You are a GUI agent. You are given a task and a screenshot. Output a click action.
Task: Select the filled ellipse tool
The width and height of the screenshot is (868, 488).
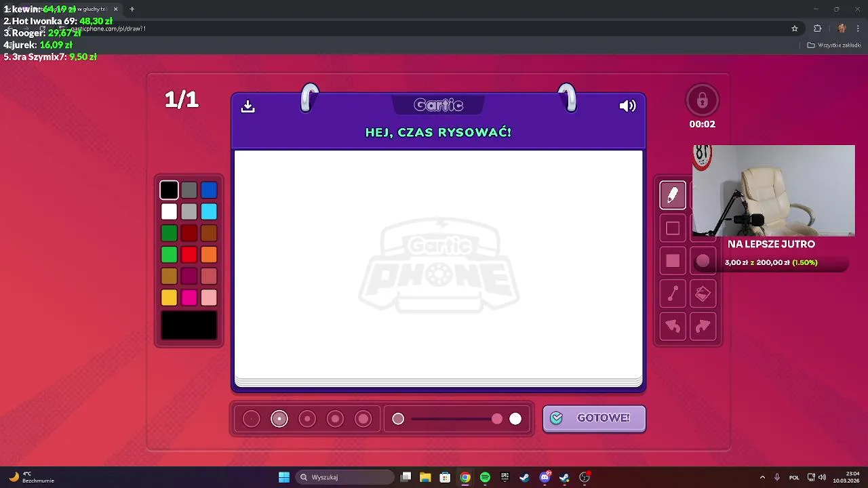click(703, 261)
